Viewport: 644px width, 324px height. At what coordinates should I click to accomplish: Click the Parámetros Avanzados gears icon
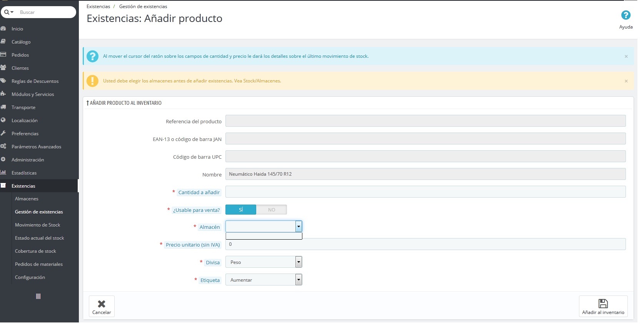(3, 146)
